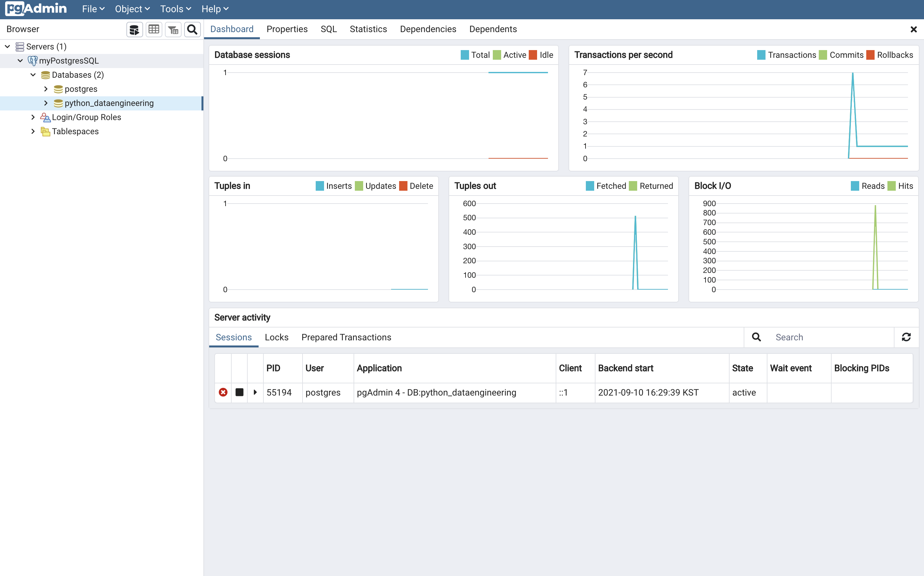Click the Rollbacks legend swatch
The width and height of the screenshot is (924, 576).
coord(870,55)
